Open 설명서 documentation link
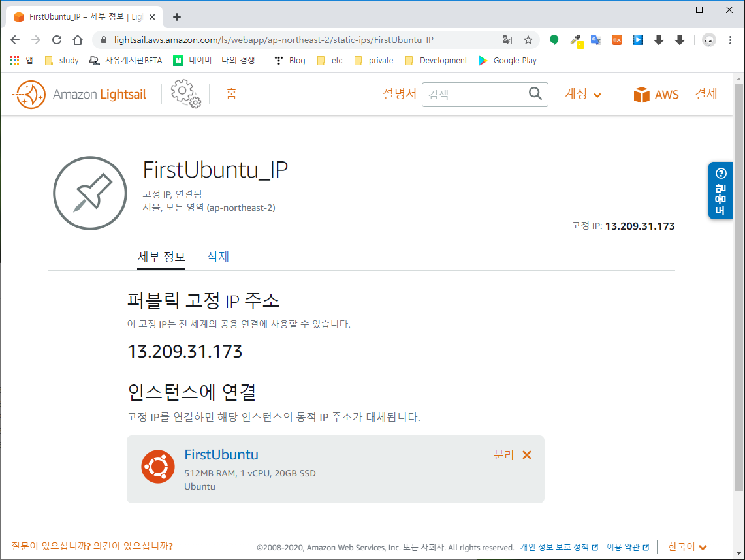 (x=399, y=94)
